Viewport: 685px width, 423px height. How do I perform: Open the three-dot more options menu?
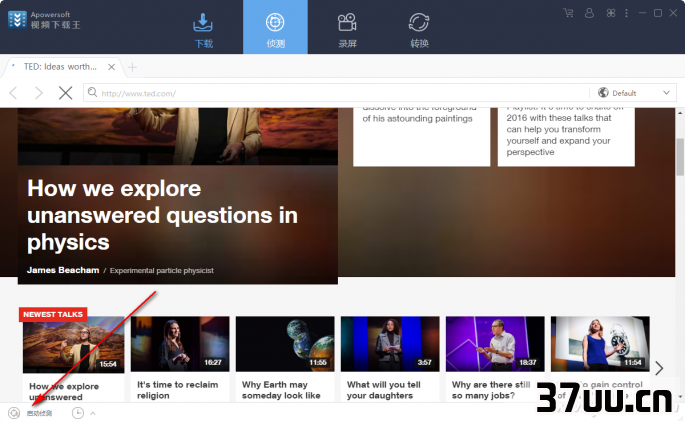point(626,13)
